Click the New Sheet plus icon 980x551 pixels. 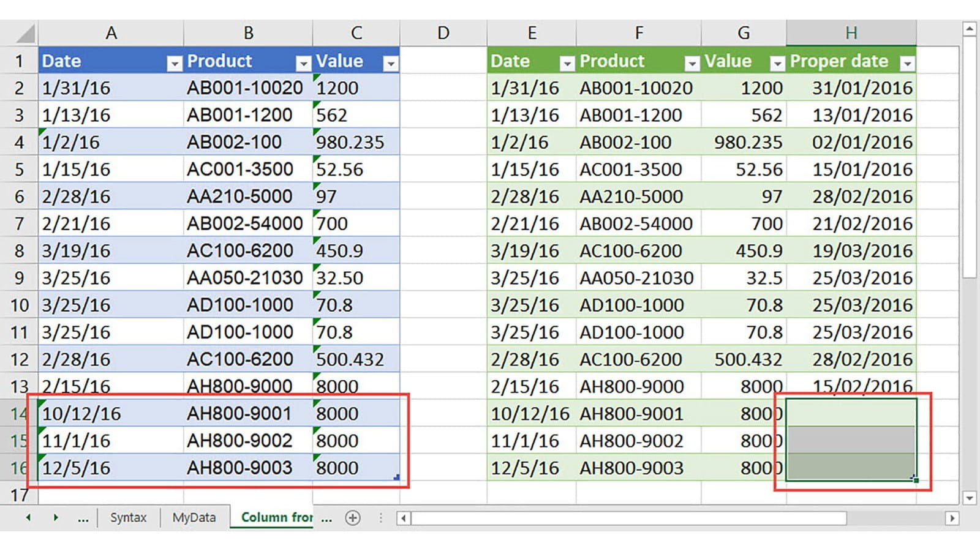(x=353, y=518)
